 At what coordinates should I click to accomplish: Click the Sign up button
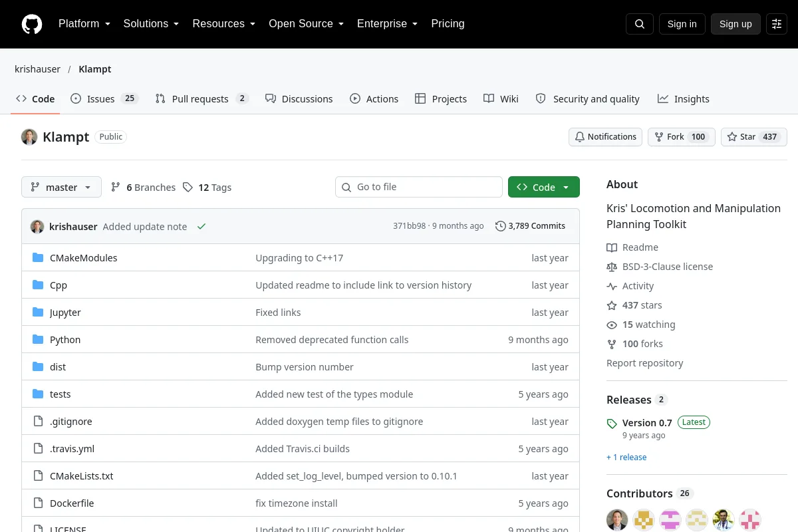coord(735,24)
